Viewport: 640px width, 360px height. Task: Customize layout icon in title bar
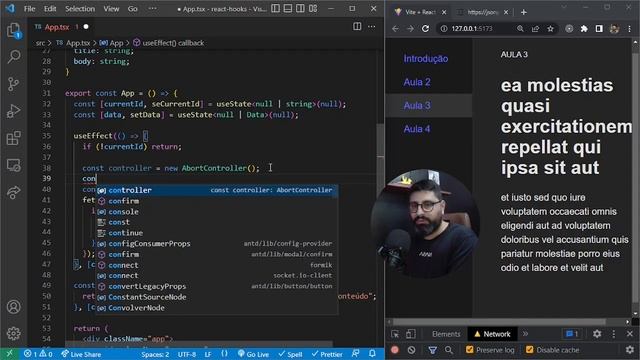pos(313,9)
